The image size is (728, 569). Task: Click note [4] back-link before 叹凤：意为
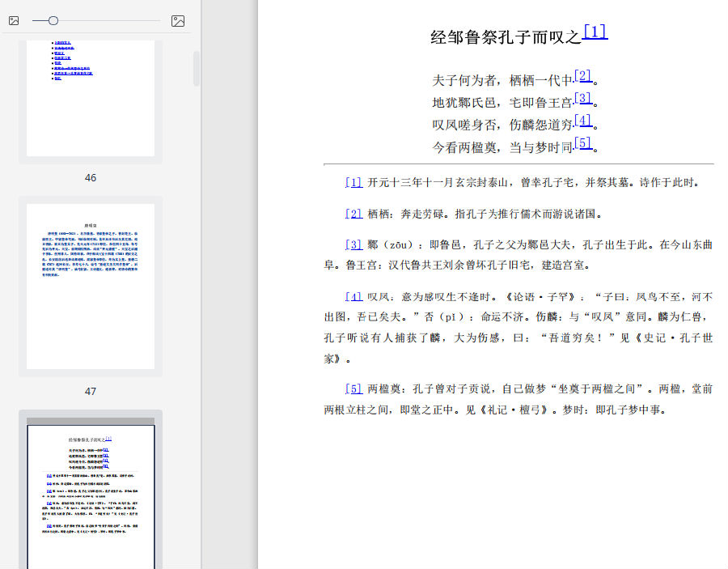tap(353, 296)
